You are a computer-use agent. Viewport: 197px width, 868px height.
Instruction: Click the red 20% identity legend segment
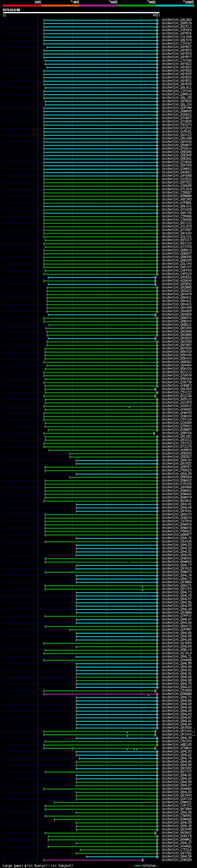click(22, 6)
